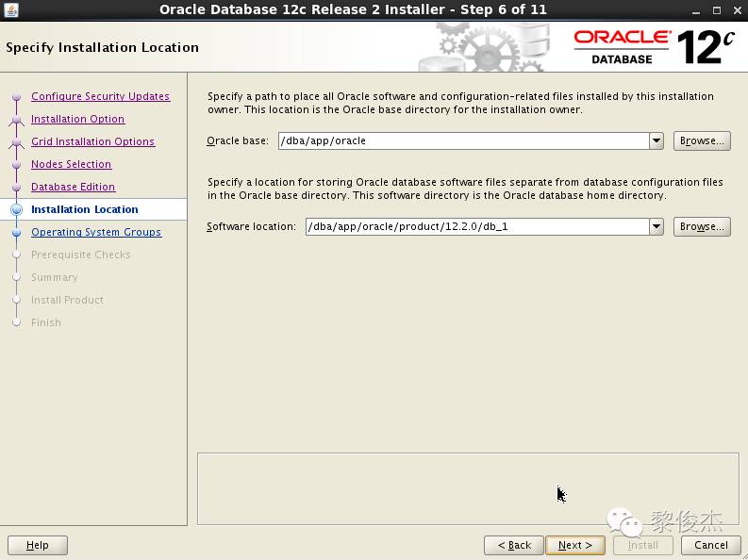Screen dimensions: 748x560
Task: Maximize the installer window
Action: [717, 10]
